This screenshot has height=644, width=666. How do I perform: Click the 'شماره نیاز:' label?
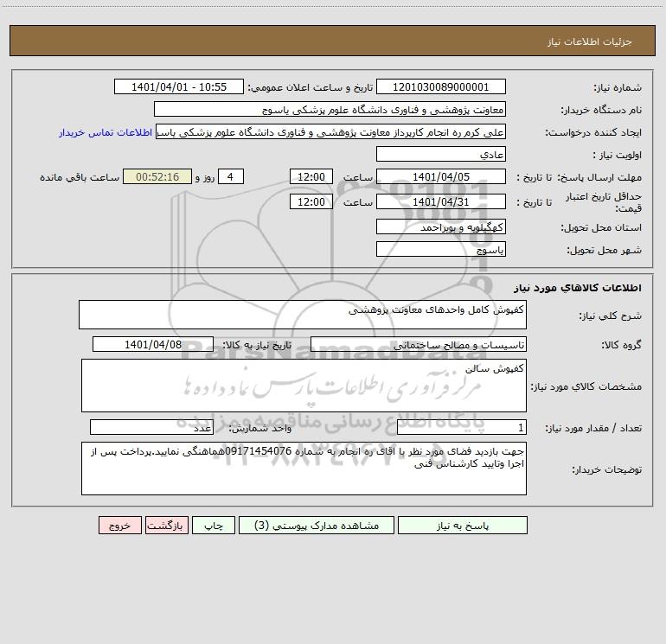(618, 87)
